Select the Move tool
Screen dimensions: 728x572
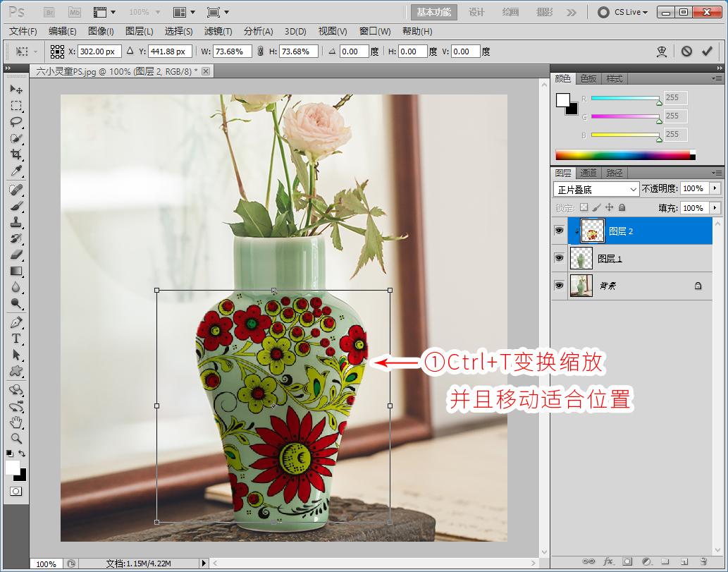coord(16,89)
